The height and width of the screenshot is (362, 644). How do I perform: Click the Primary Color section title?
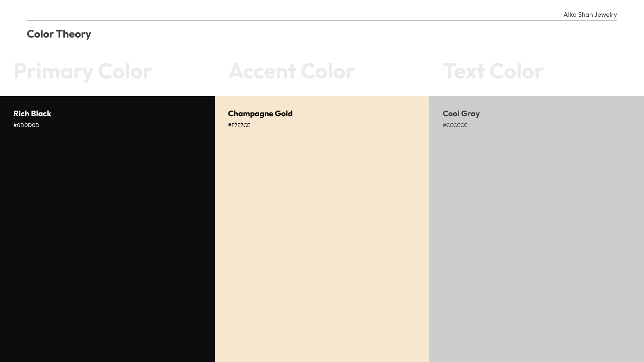pos(83,71)
